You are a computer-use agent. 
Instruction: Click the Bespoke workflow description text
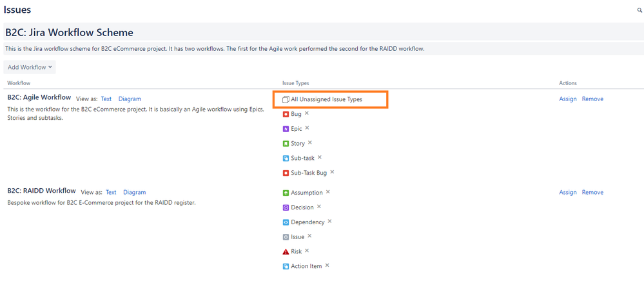coord(101,202)
